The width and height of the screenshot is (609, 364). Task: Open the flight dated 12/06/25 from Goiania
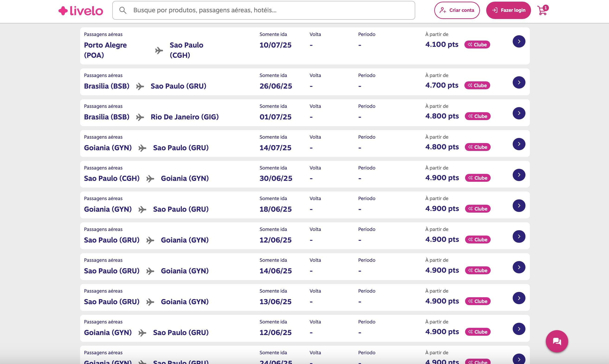[519, 329]
